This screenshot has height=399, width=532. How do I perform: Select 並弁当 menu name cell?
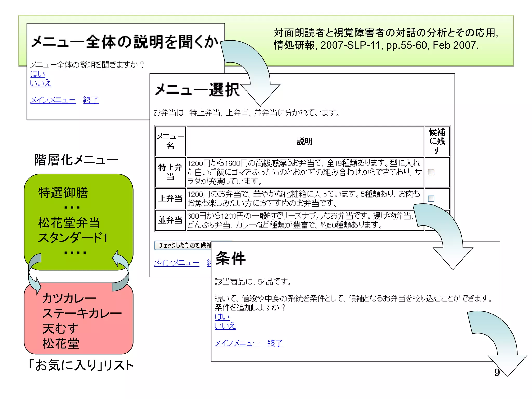point(170,220)
